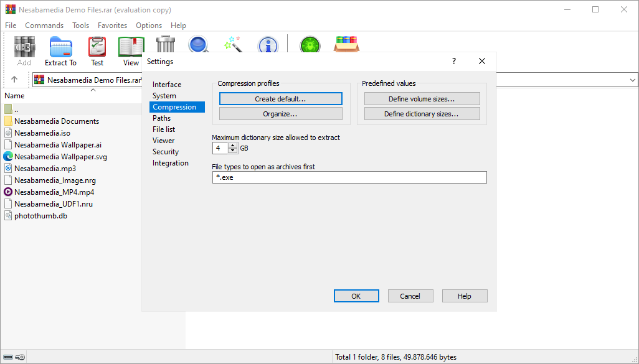This screenshot has width=639, height=364.
Task: Decrease maximum dictionary size with down arrow
Action: pos(233,151)
